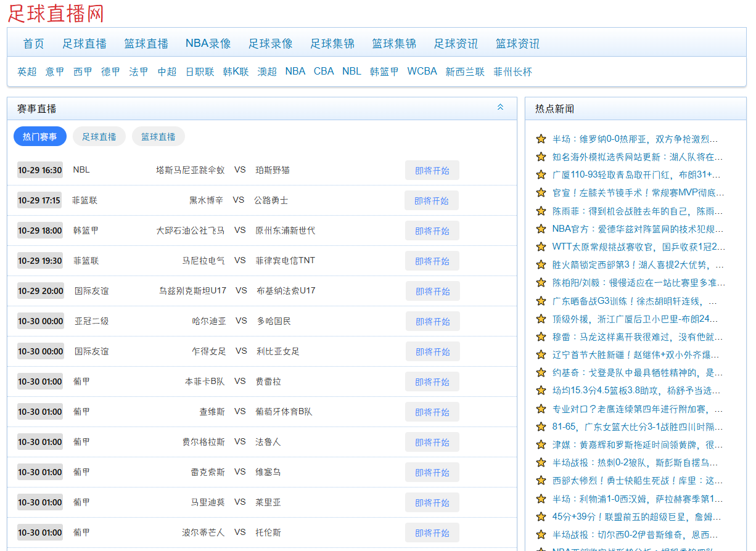Click 即将开始 for 塔斯马尼亚跳伞蚁 vs 珀斯野猫
The height and width of the screenshot is (551, 756).
pyautogui.click(x=432, y=171)
